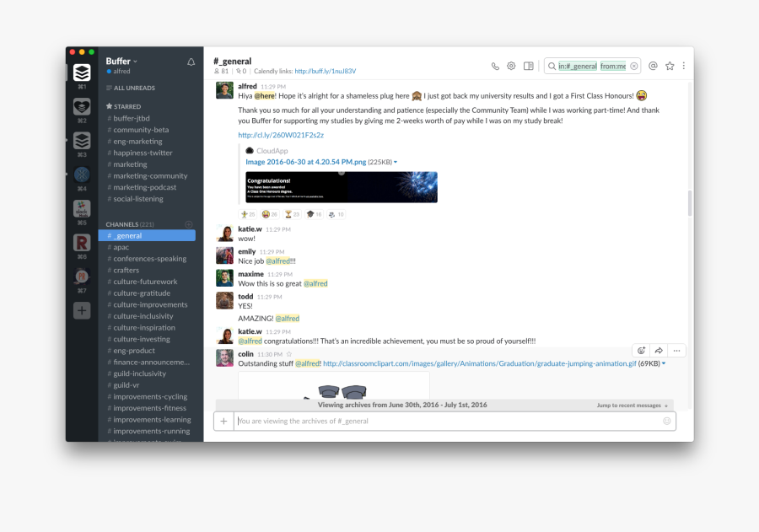Switch to workspace labeled ⌘3
759x532 pixels.
pos(82,141)
